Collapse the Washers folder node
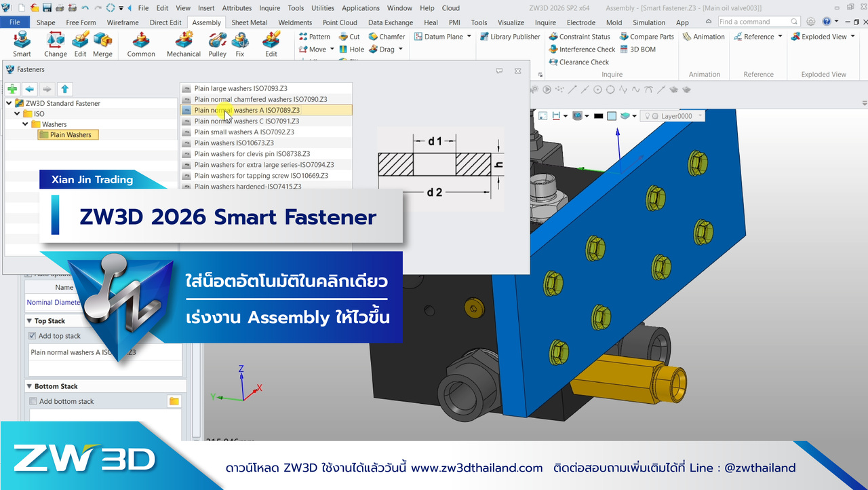This screenshot has width=868, height=490. pos(25,124)
